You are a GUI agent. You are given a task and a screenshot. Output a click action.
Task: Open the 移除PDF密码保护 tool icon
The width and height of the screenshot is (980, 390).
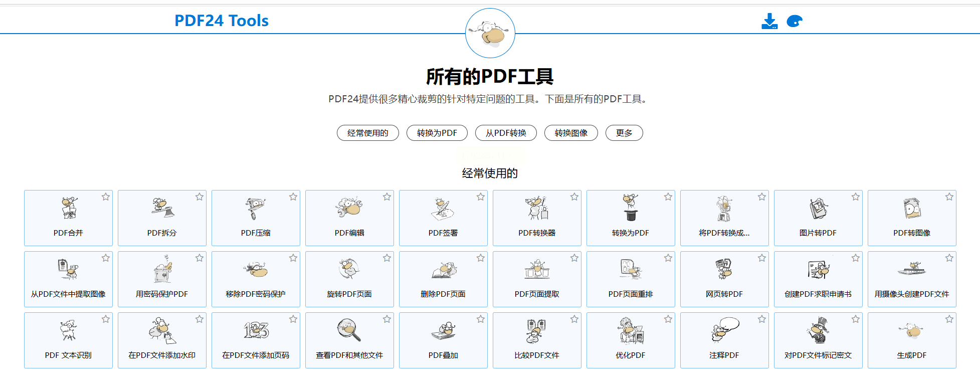pyautogui.click(x=256, y=270)
